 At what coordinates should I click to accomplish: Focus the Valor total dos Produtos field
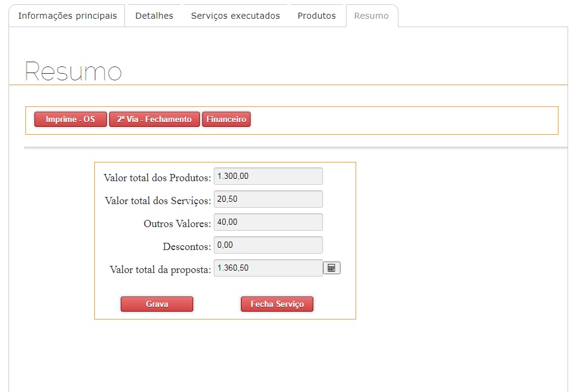pos(268,176)
